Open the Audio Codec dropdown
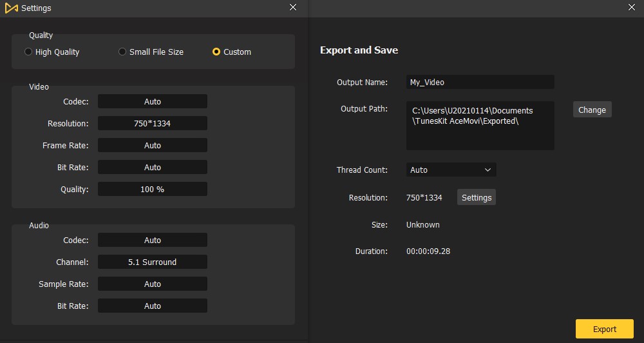This screenshot has width=644, height=343. point(153,240)
